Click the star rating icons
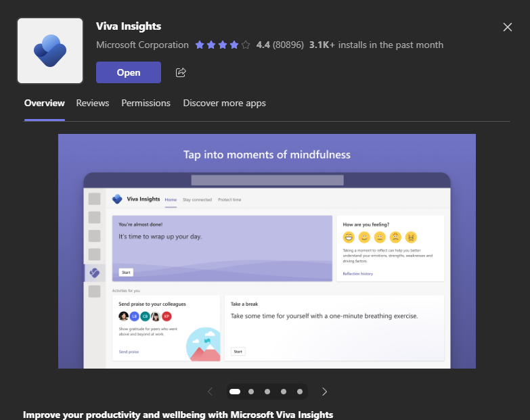Screen dimensions: 530x420 pos(223,45)
